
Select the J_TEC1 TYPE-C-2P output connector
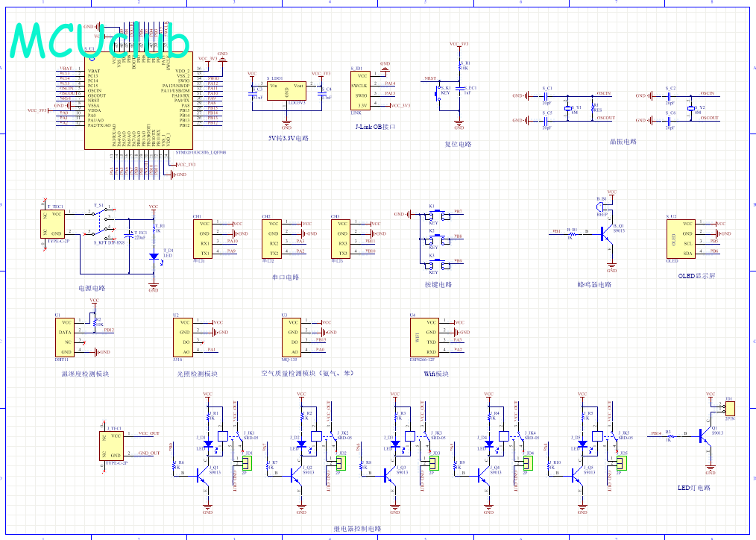[111, 446]
